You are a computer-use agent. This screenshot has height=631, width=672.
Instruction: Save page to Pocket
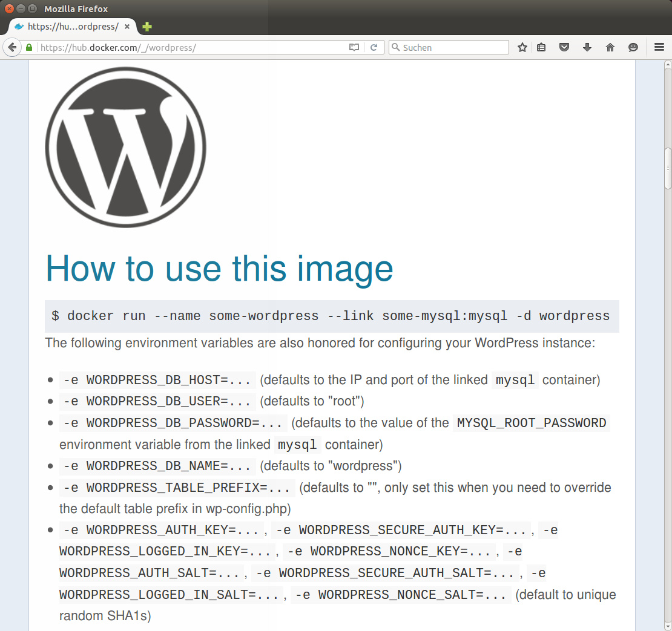564,47
